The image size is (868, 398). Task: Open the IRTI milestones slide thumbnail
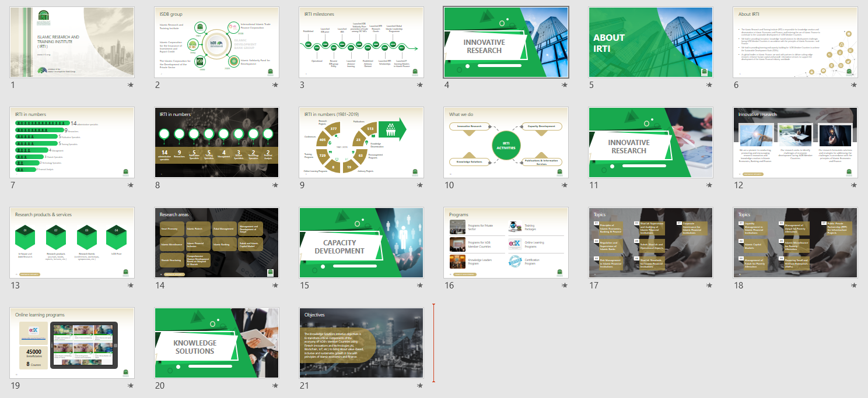[362, 41]
